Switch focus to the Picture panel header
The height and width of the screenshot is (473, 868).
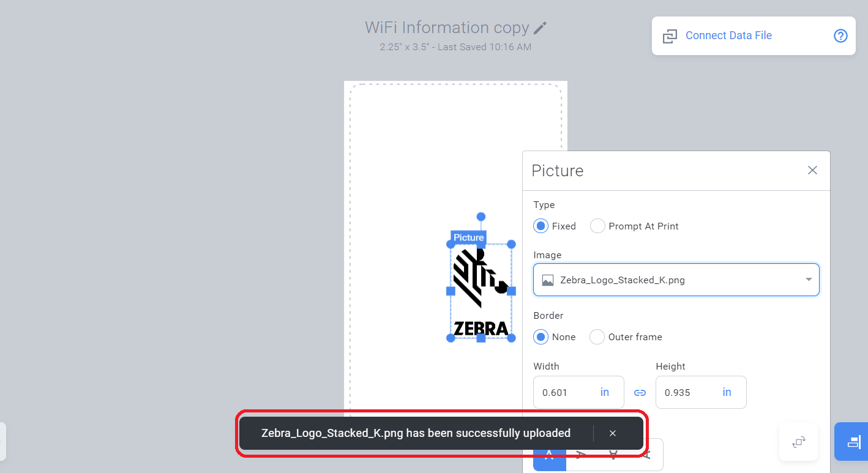(x=557, y=171)
